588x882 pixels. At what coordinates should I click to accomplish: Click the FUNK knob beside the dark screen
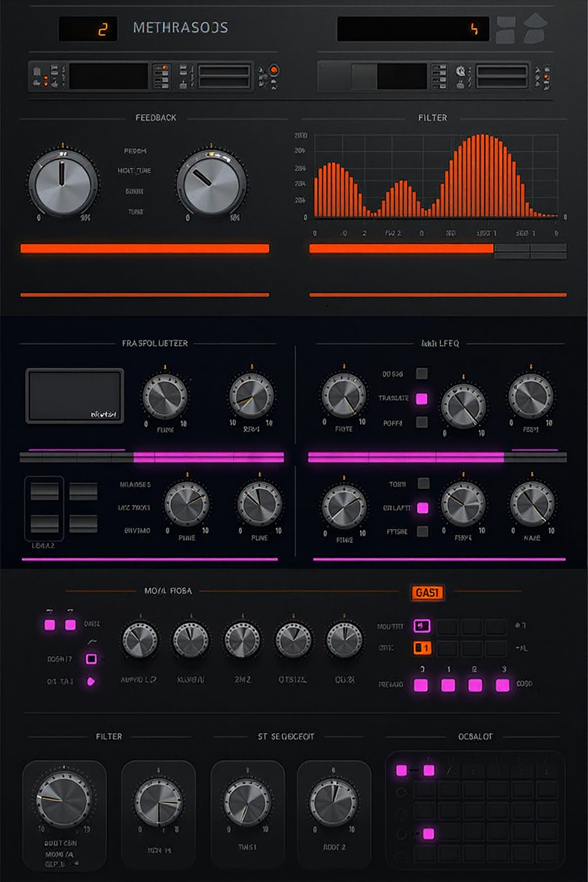click(x=165, y=397)
